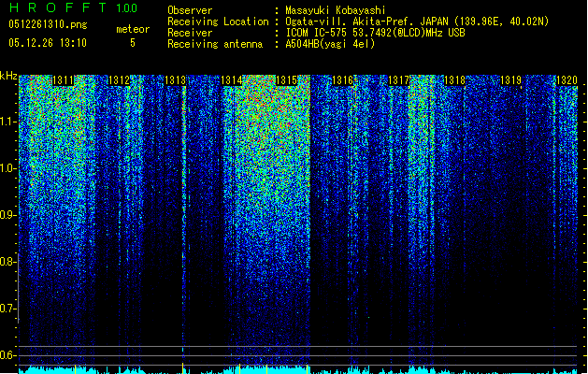
Task: Click the 'Observer' label
Action: [190, 10]
